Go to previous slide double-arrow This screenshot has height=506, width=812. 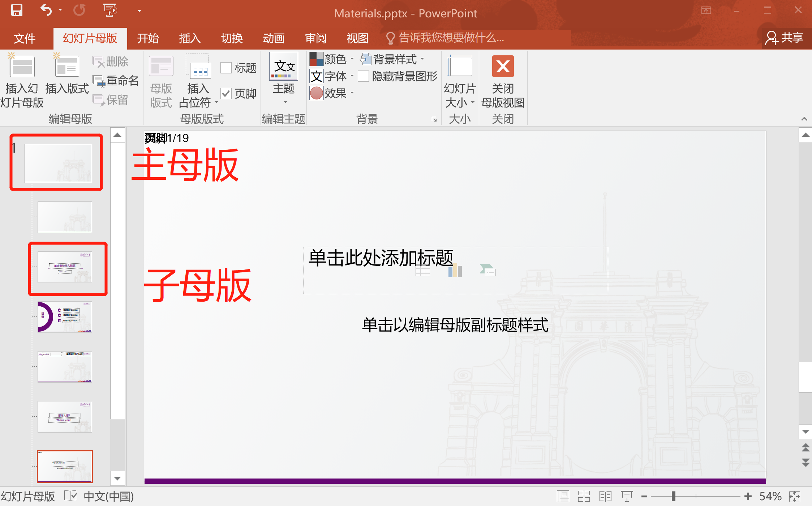click(805, 448)
